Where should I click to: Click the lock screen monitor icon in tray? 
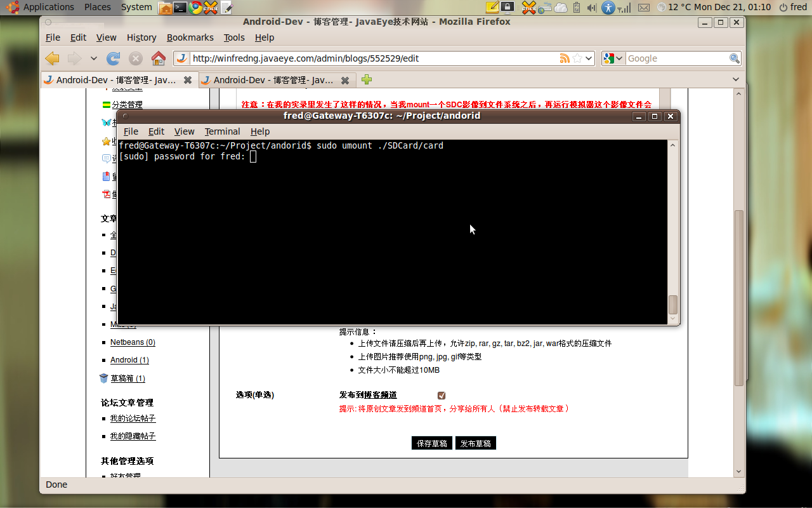507,8
